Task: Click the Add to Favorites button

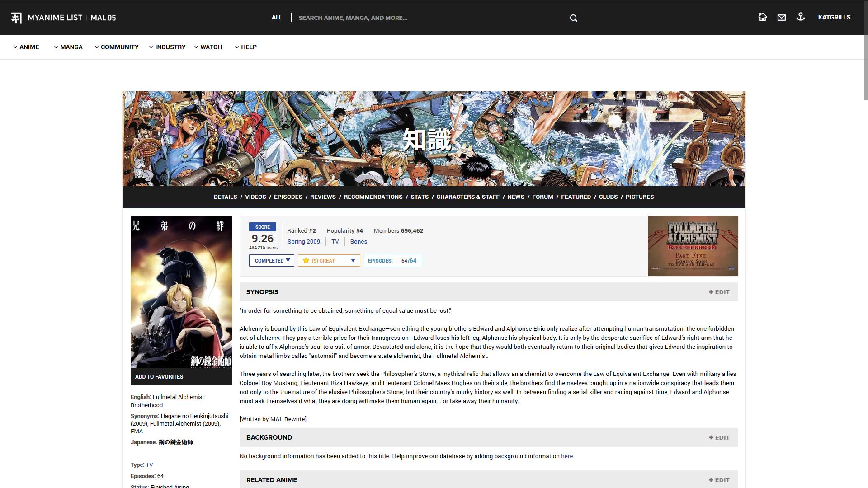Action: pos(159,376)
